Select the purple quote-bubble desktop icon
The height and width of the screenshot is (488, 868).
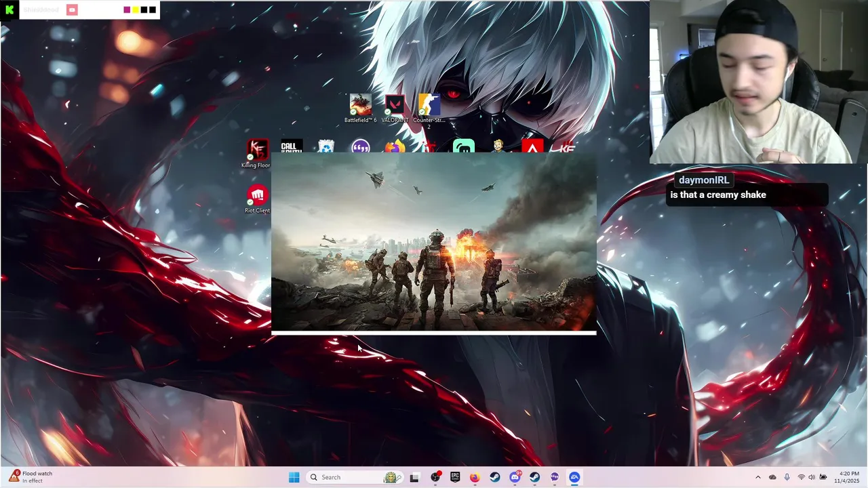coord(361,146)
